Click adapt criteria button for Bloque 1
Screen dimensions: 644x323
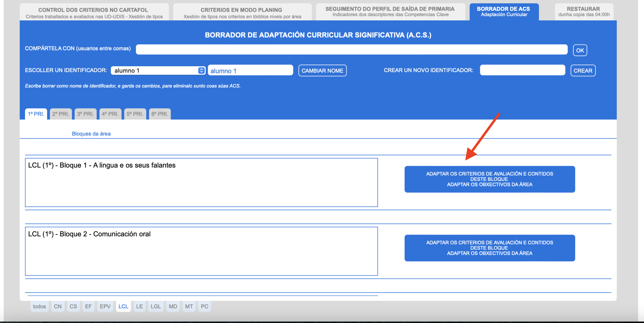489,179
